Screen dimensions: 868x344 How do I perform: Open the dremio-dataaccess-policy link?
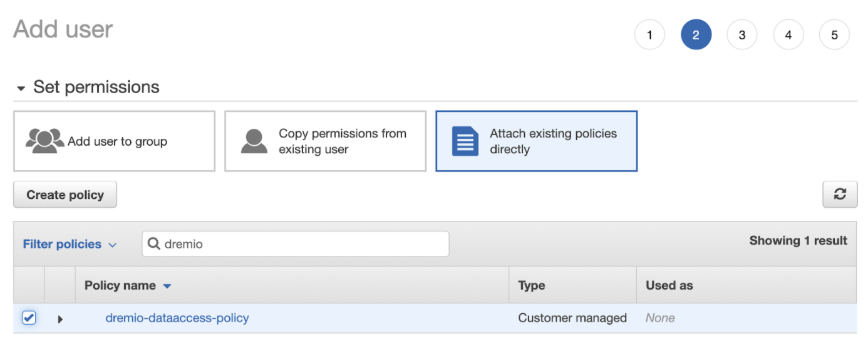(177, 318)
